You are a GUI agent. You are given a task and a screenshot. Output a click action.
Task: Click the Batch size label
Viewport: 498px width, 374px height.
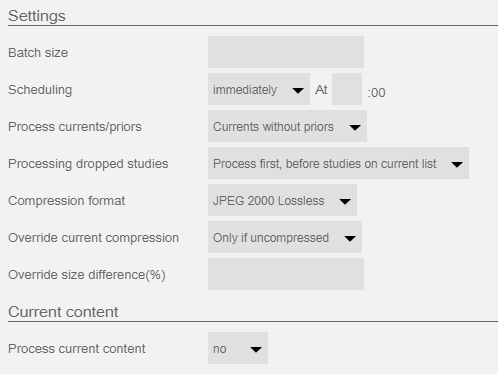(x=38, y=53)
